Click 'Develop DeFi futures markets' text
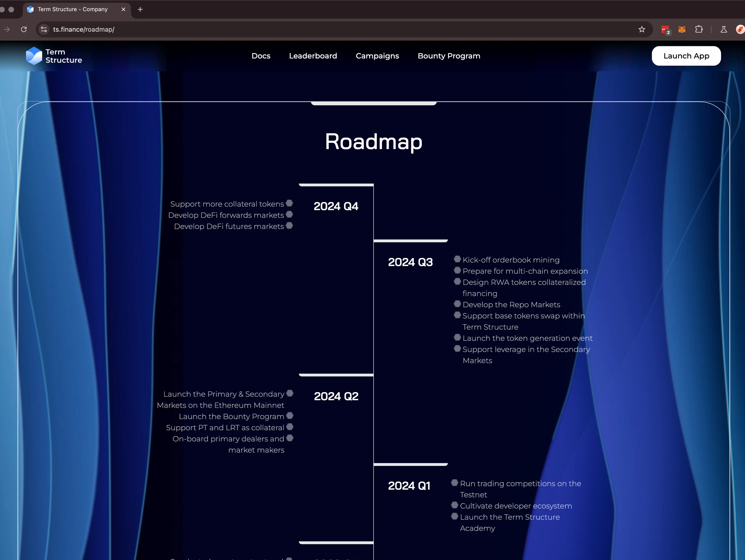This screenshot has width=745, height=560. coord(229,226)
